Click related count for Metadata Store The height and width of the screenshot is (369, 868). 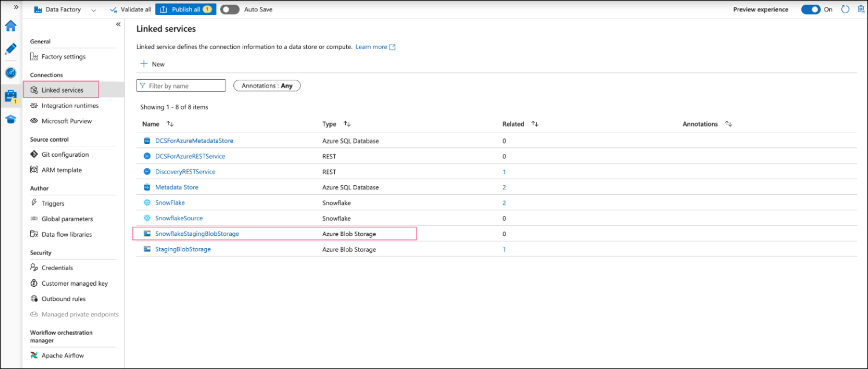504,187
